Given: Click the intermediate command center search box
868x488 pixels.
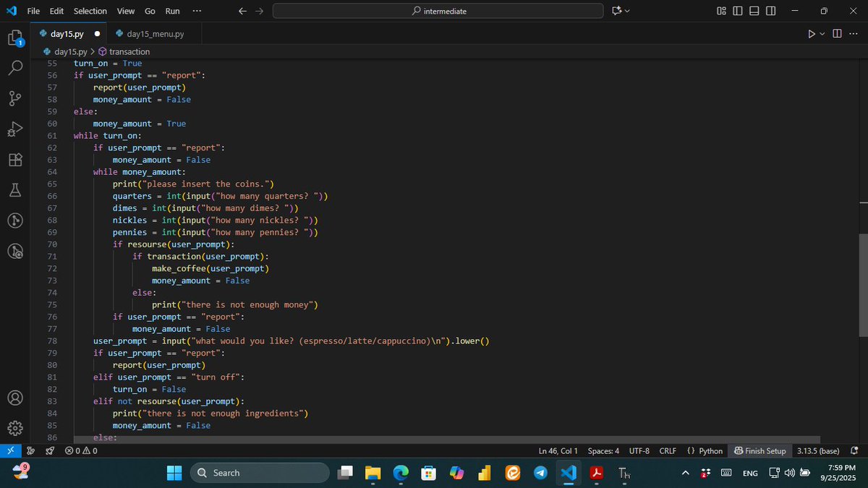Looking at the screenshot, I should [438, 11].
